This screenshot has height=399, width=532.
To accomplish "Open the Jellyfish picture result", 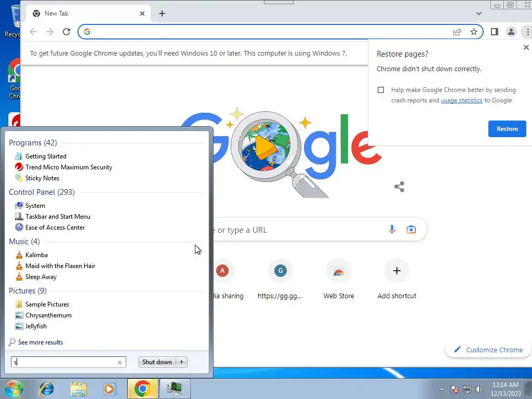I will pos(31,326).
